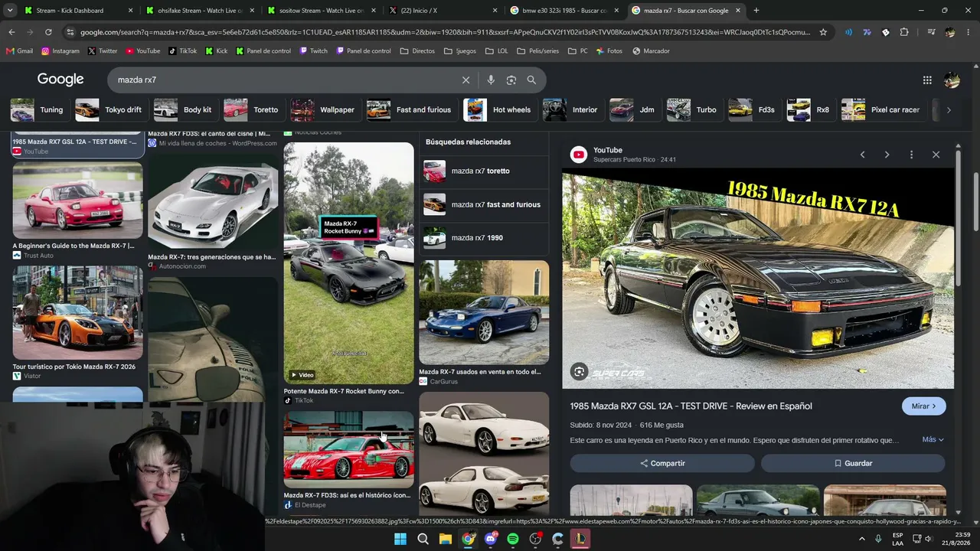Open related search mazda rx7 toretto
Screen dimensions: 980x551
(x=484, y=171)
